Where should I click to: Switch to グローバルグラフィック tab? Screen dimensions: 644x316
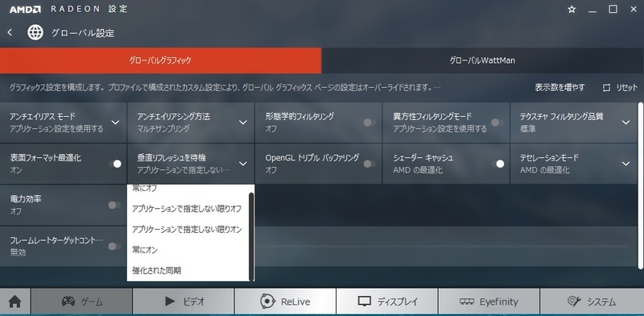click(x=160, y=60)
